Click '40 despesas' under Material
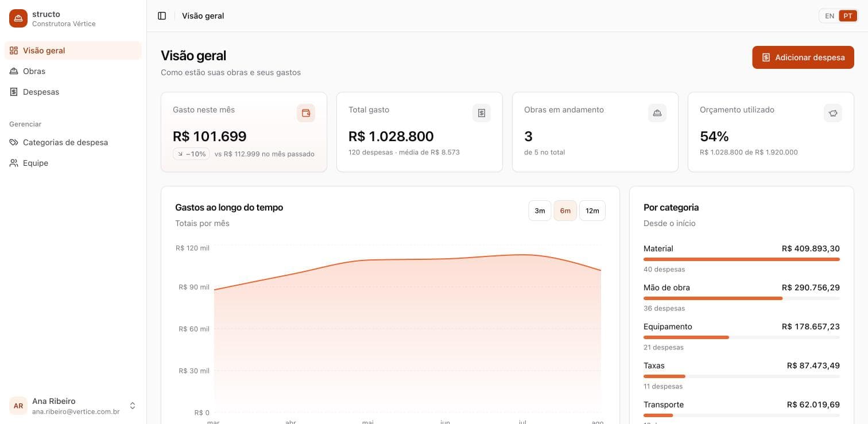This screenshot has height=424, width=868. tap(664, 269)
